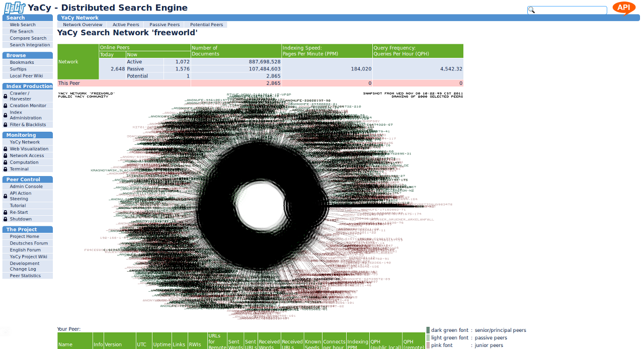Image resolution: width=644 pixels, height=349 pixels.
Task: Click the orange API badge icon
Action: click(x=623, y=8)
